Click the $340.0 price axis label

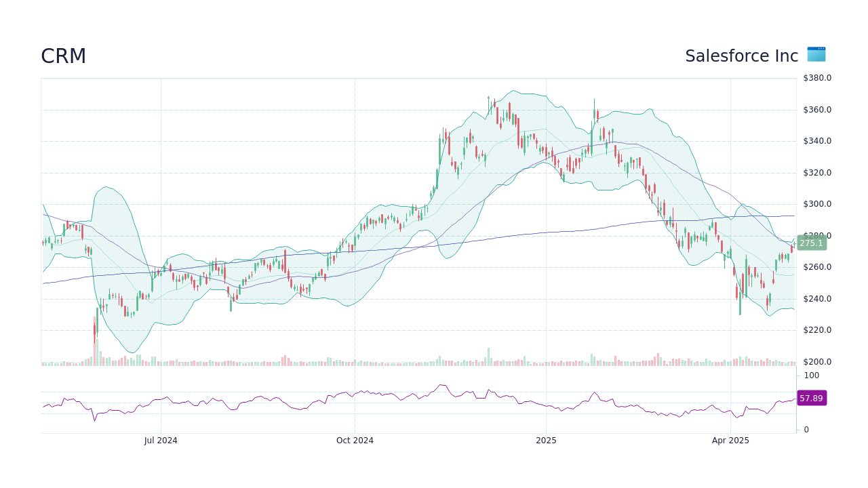click(x=817, y=141)
